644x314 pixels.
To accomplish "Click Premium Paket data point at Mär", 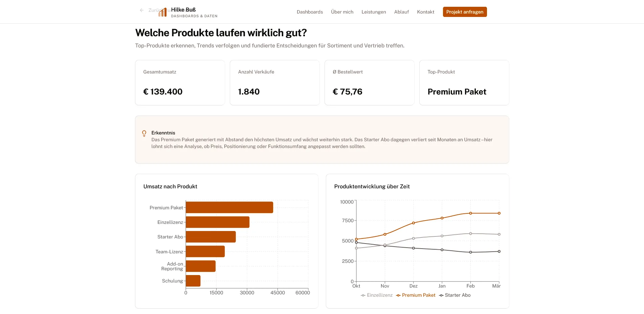I will [499, 213].
